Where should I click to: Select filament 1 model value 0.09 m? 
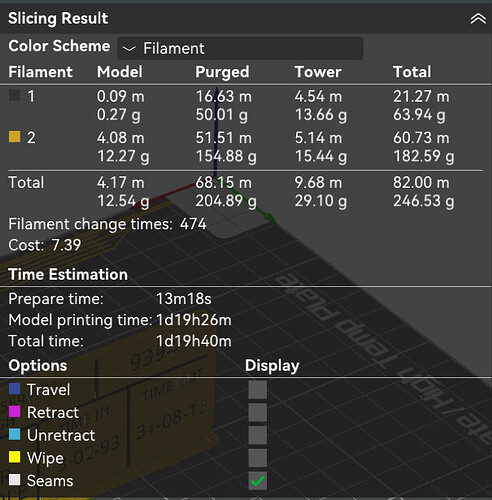121,97
